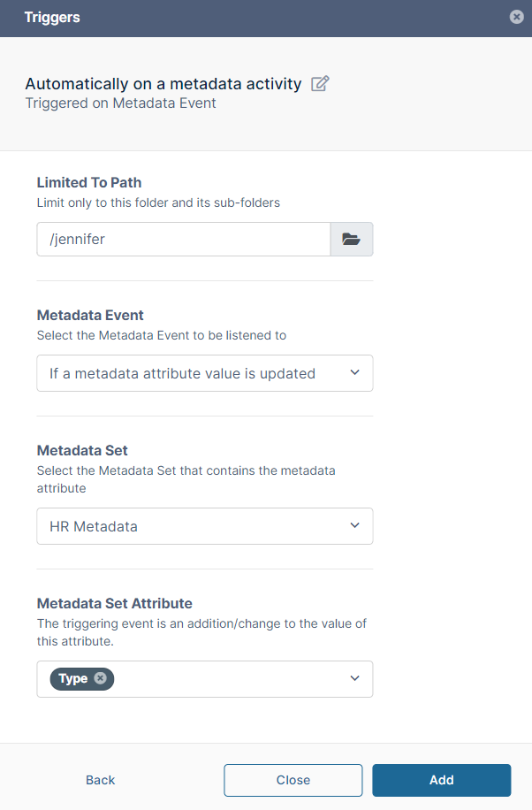Click the chevron arrow beside HR Metadata

(x=354, y=526)
